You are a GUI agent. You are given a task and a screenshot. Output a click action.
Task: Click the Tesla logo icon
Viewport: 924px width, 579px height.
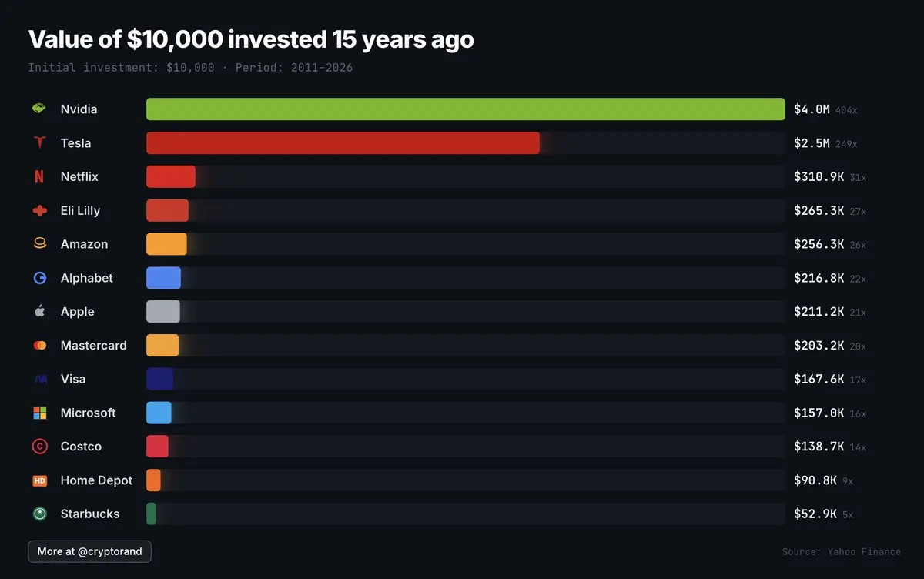pyautogui.click(x=39, y=143)
